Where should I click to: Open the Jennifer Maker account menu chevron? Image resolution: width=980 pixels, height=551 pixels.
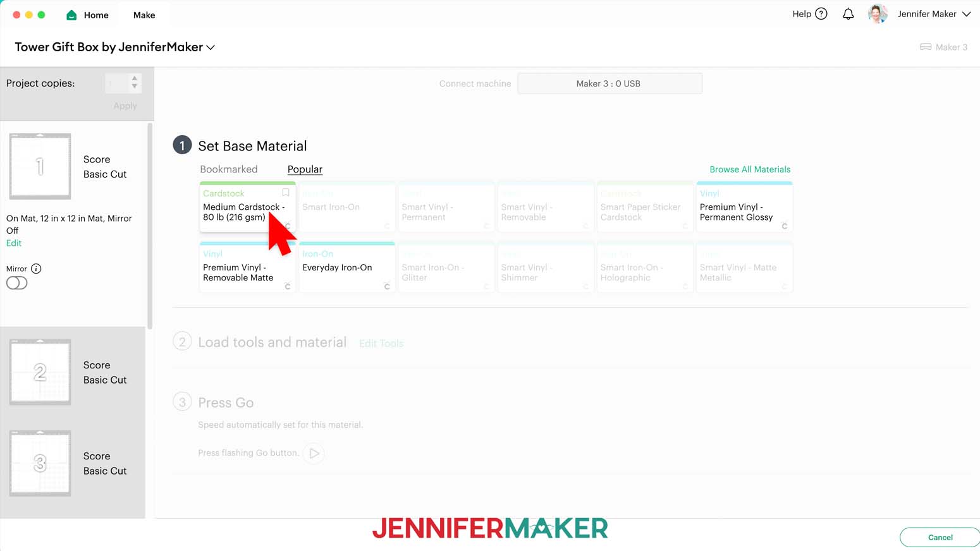[966, 14]
